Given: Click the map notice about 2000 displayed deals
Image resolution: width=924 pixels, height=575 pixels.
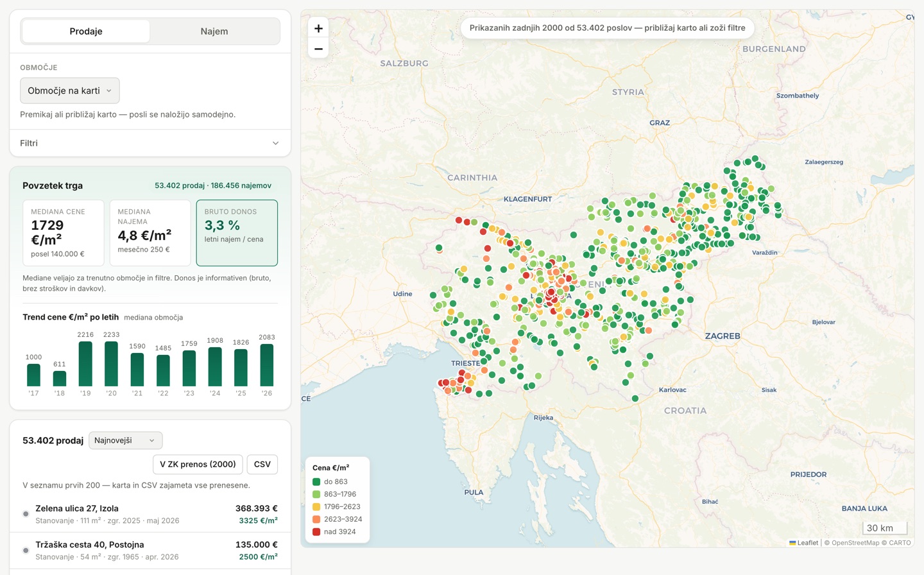Looking at the screenshot, I should pos(608,28).
